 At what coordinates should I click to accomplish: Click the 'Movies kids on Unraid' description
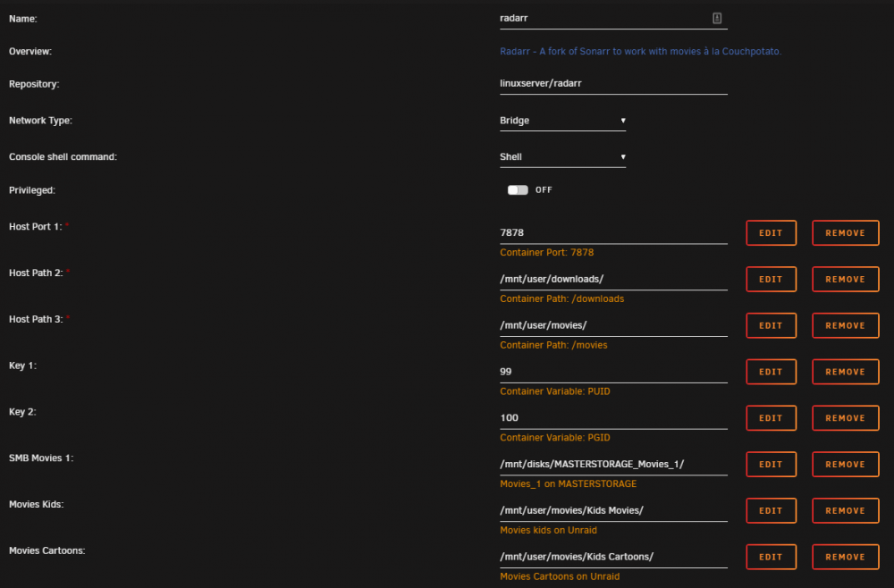pyautogui.click(x=549, y=530)
